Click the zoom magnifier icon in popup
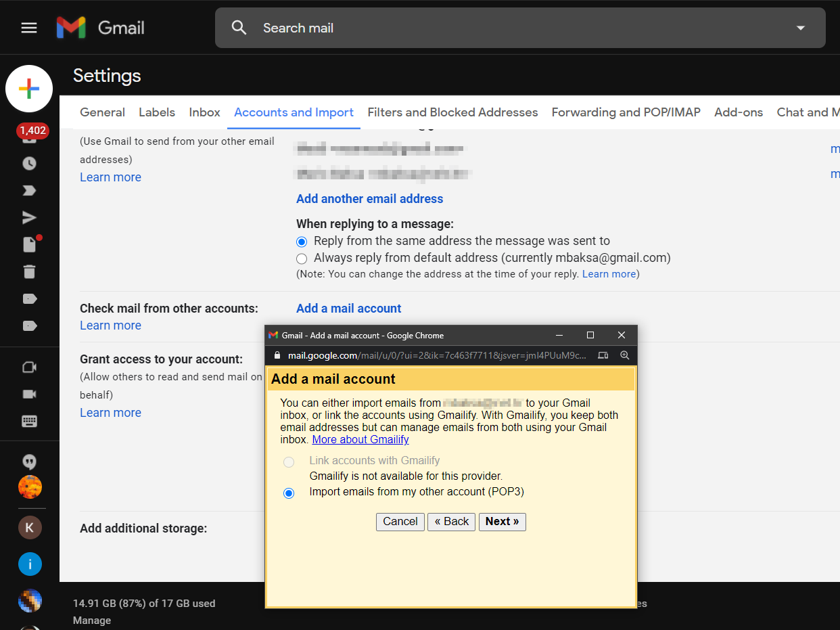The image size is (840, 630). pyautogui.click(x=624, y=355)
